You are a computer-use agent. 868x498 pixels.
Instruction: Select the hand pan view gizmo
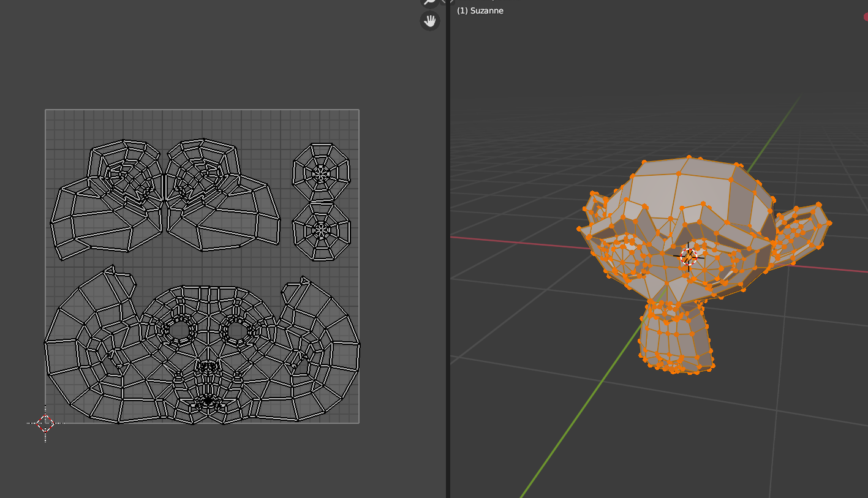430,21
